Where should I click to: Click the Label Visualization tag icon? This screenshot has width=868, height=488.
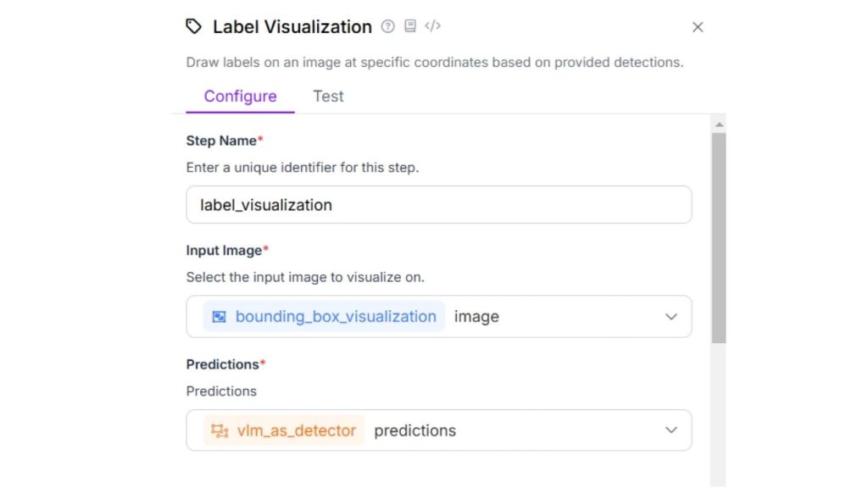pyautogui.click(x=194, y=27)
